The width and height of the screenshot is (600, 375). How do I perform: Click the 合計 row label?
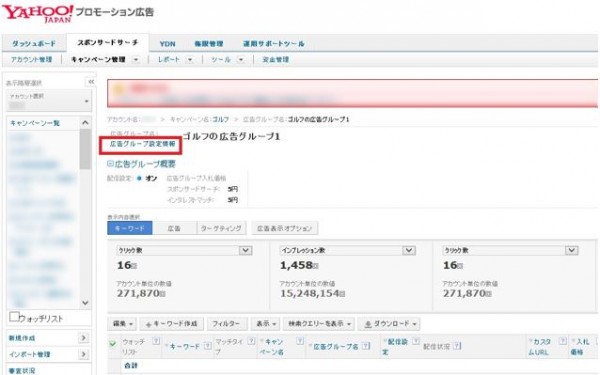click(131, 365)
